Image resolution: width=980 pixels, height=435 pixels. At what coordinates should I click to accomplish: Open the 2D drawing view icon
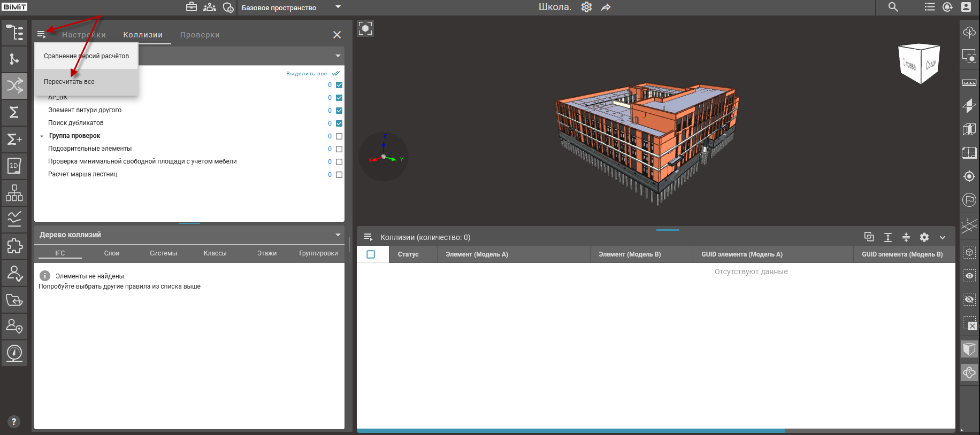click(x=14, y=166)
